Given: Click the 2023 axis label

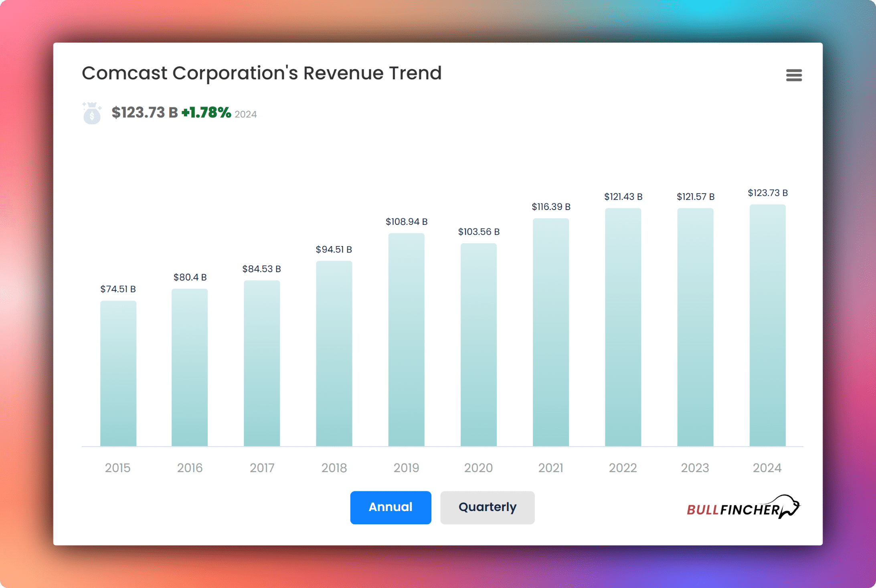Looking at the screenshot, I should pos(695,468).
